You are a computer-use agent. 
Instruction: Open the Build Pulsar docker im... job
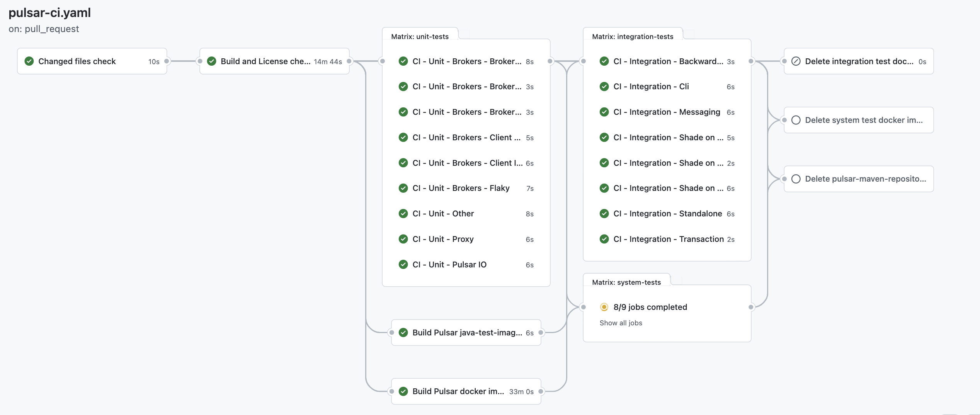pos(466,391)
